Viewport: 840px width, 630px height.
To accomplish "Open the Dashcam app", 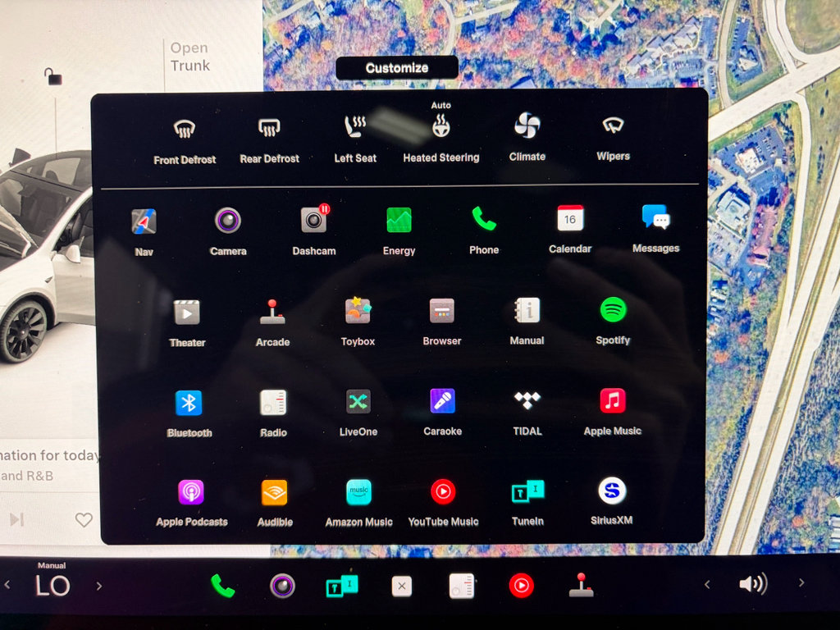I will 314,231.
